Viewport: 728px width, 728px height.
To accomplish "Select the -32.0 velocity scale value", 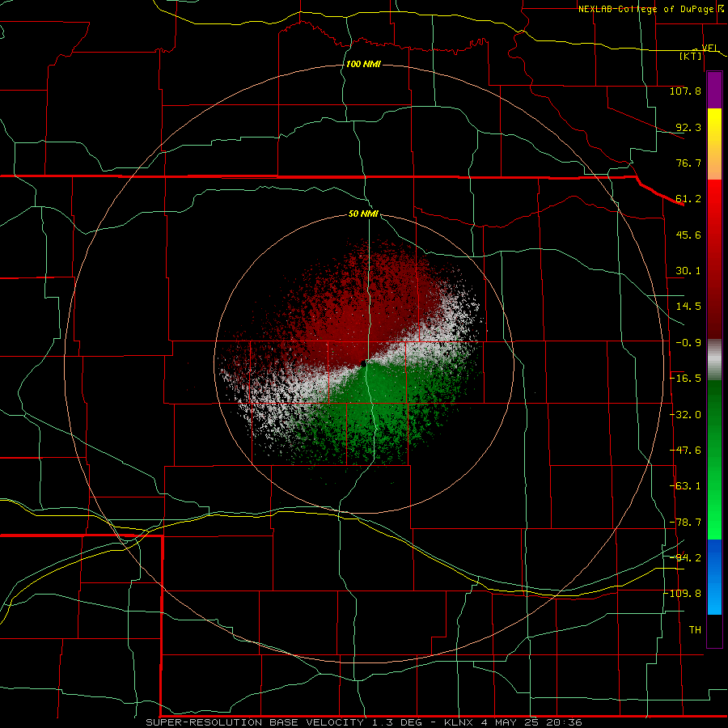I will coord(685,415).
